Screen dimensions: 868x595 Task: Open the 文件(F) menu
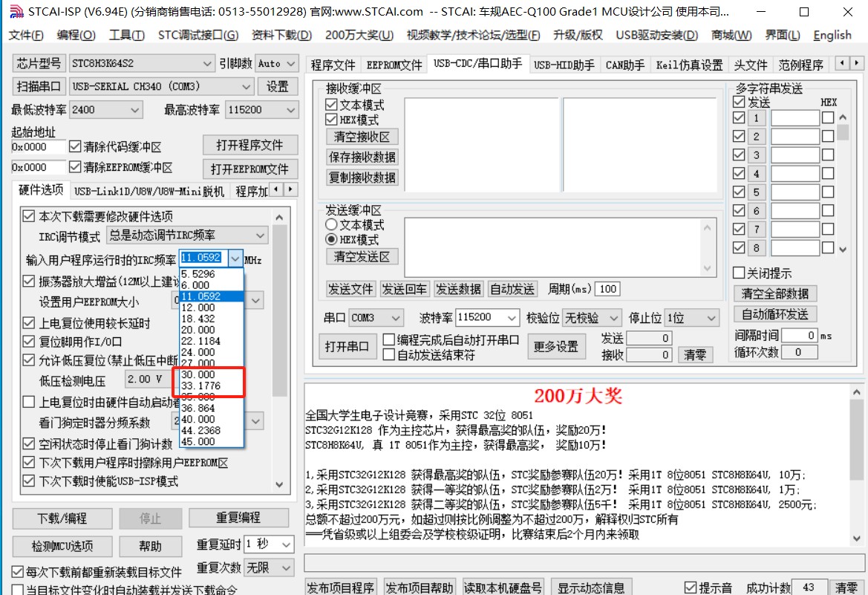(27, 36)
